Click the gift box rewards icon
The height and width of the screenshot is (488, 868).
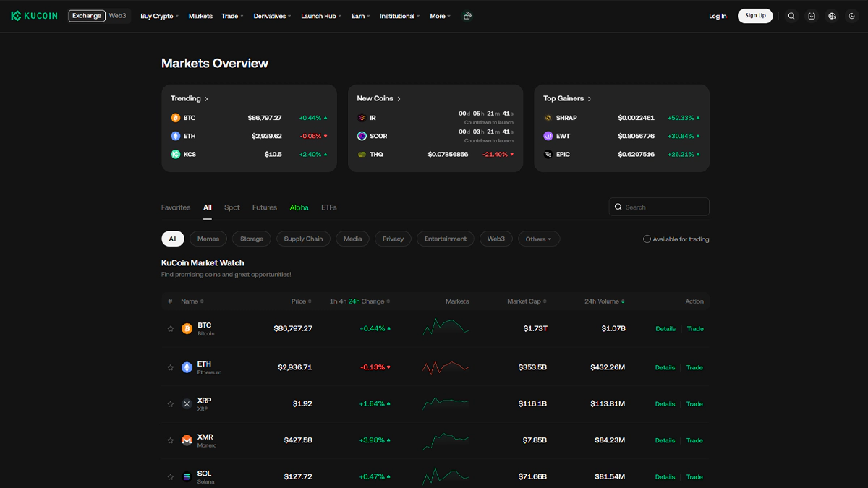click(467, 16)
